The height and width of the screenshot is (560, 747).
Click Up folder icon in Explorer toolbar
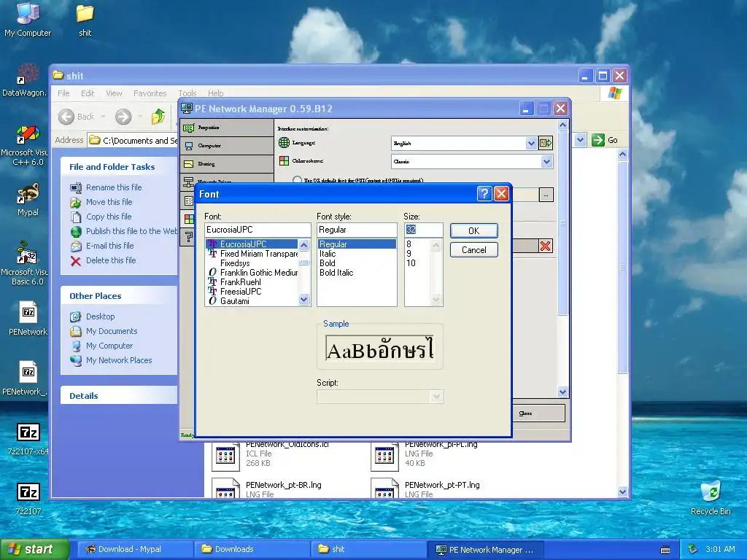tap(158, 117)
